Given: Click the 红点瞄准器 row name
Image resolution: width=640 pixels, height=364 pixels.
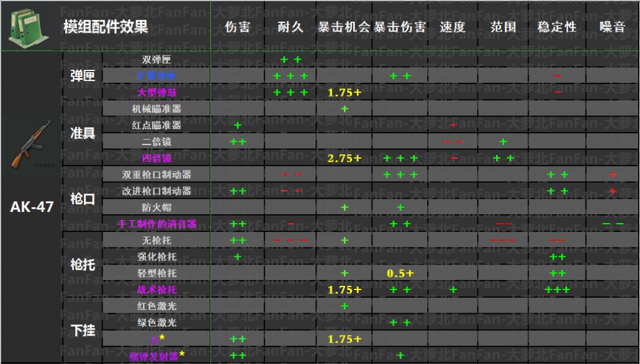Looking at the screenshot, I should [x=156, y=125].
